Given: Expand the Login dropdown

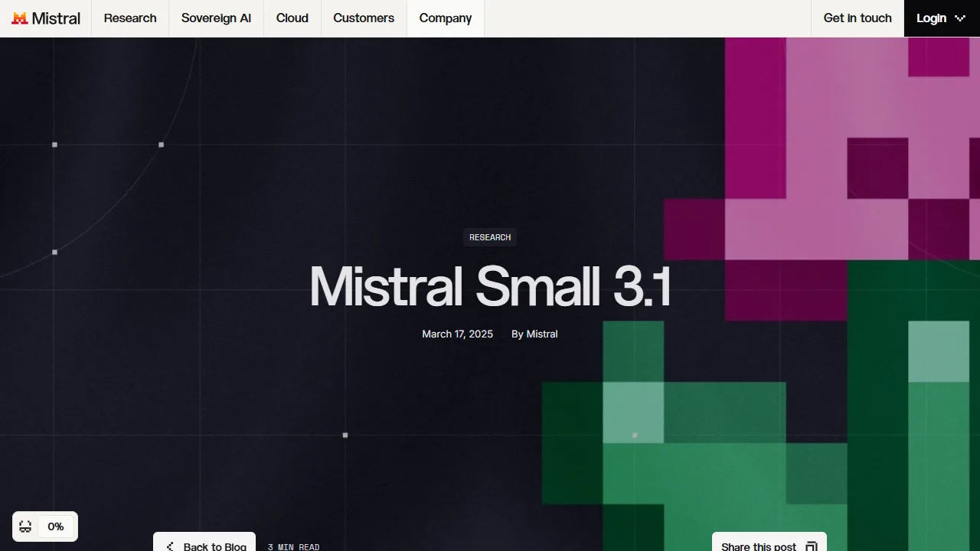Looking at the screenshot, I should [942, 18].
